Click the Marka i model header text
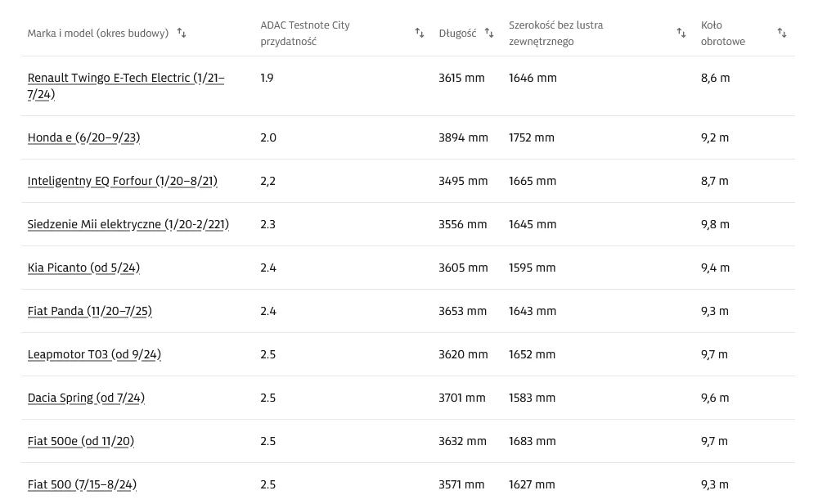The width and height of the screenshot is (818, 504). [x=97, y=34]
